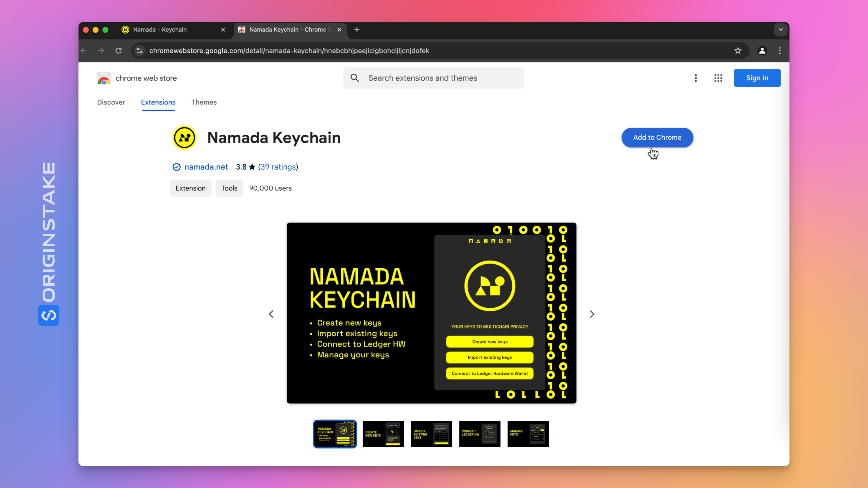Screen dimensions: 868x488
Task: Click the 'chrome web store' title text
Action: coord(146,78)
